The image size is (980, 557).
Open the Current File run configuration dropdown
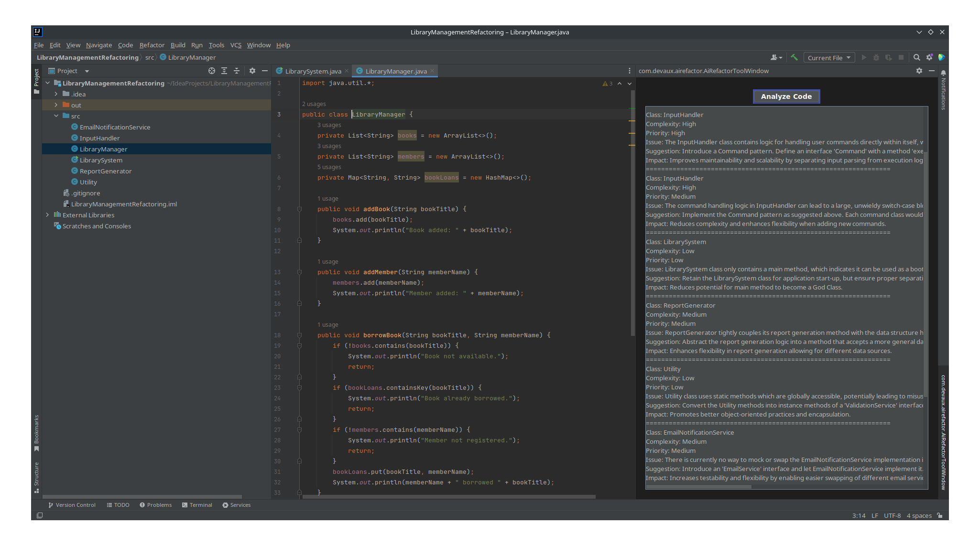[x=829, y=58]
